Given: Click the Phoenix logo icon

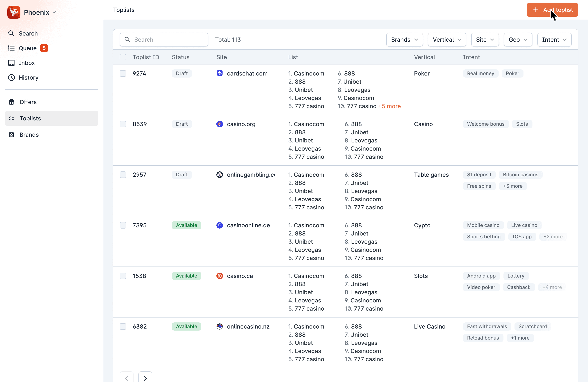Looking at the screenshot, I should pos(14,12).
